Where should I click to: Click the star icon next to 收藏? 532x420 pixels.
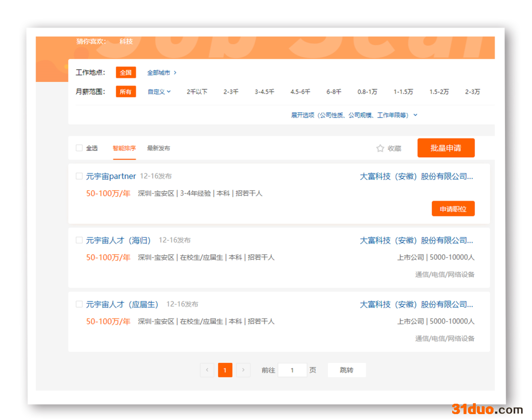[x=380, y=148]
